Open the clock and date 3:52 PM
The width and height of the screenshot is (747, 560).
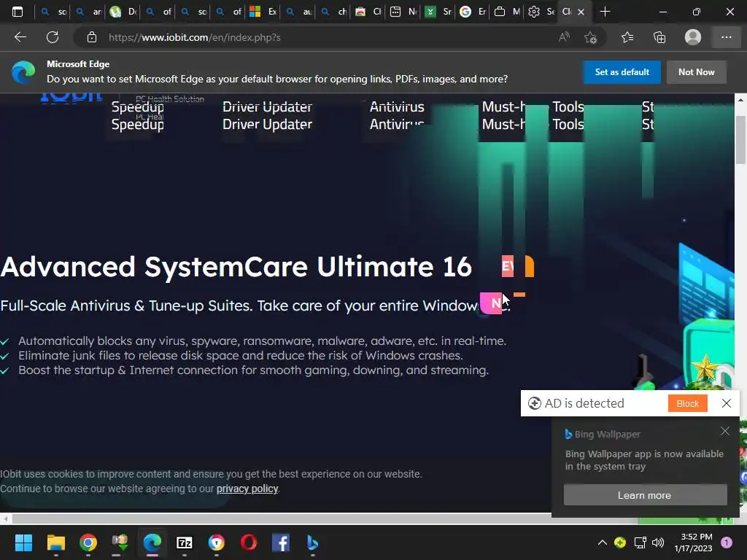693,542
